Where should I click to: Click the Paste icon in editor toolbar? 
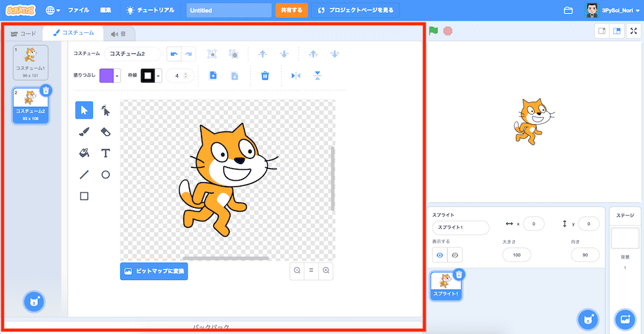(234, 75)
